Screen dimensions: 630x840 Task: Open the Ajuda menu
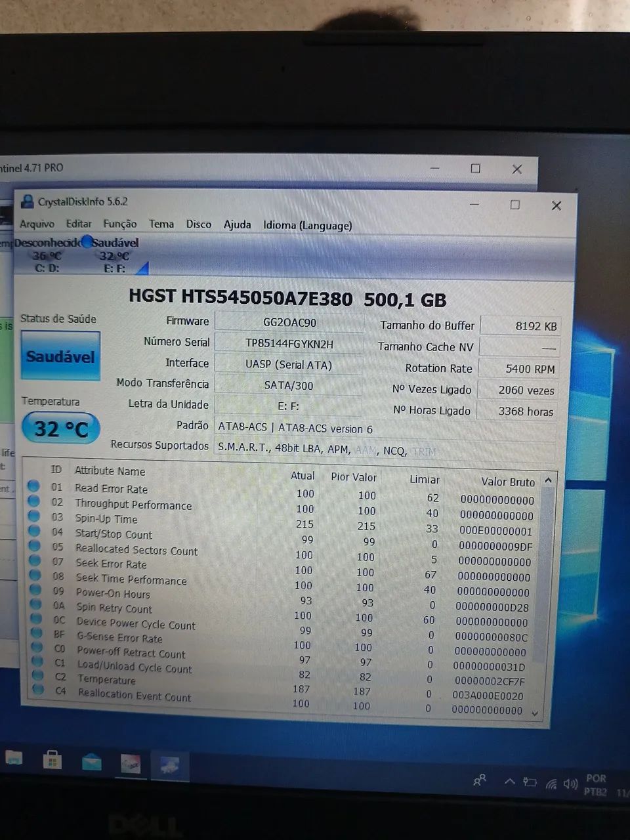click(238, 224)
